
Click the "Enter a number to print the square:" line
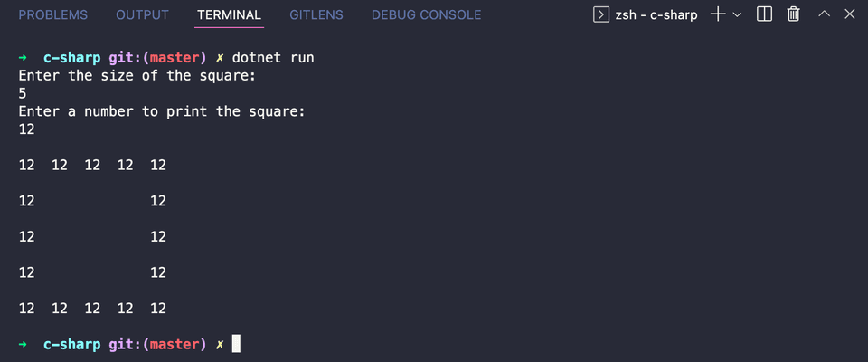162,111
